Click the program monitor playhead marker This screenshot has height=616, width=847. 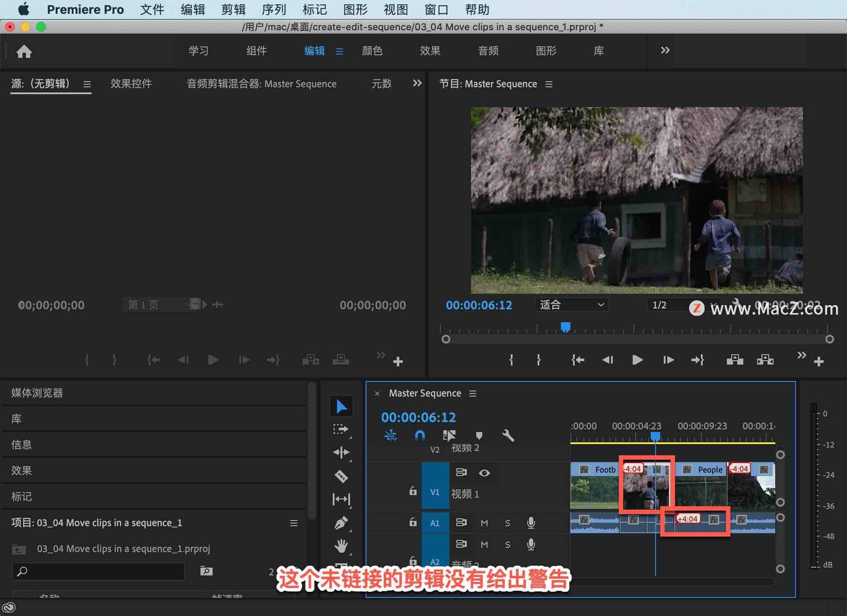point(566,327)
